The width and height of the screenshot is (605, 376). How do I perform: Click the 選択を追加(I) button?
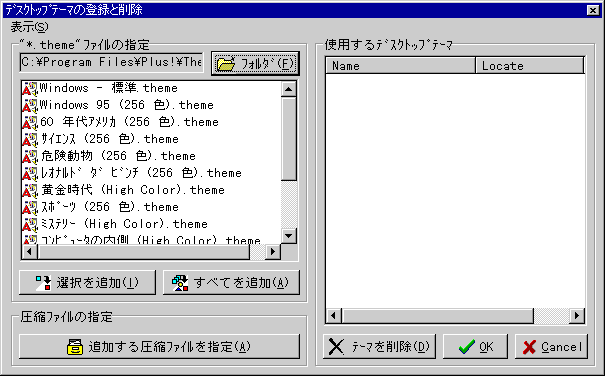pos(87,283)
